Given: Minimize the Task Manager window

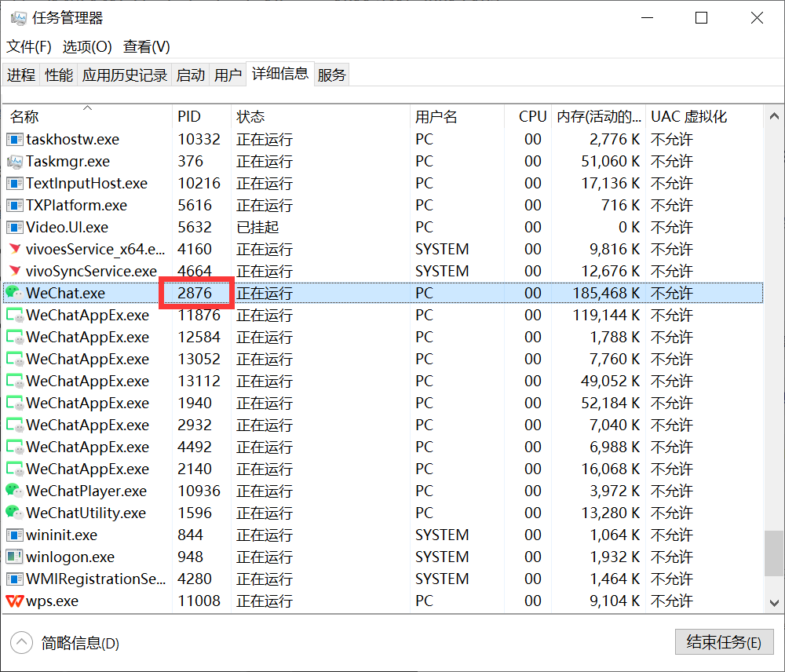Looking at the screenshot, I should click(648, 18).
